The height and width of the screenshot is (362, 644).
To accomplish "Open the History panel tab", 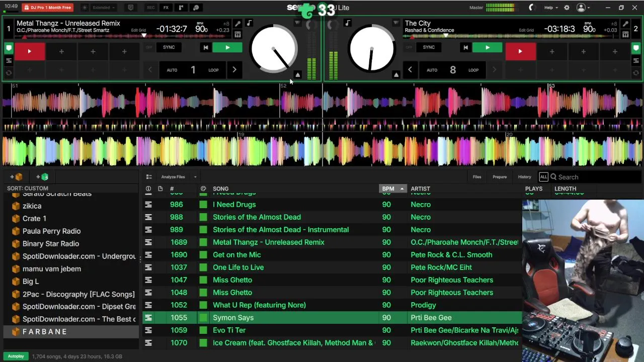I will point(524,177).
